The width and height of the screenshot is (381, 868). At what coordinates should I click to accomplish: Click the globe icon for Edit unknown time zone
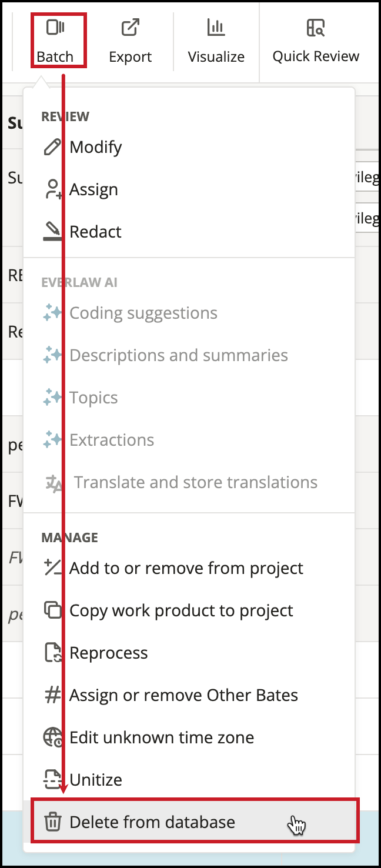coord(52,737)
